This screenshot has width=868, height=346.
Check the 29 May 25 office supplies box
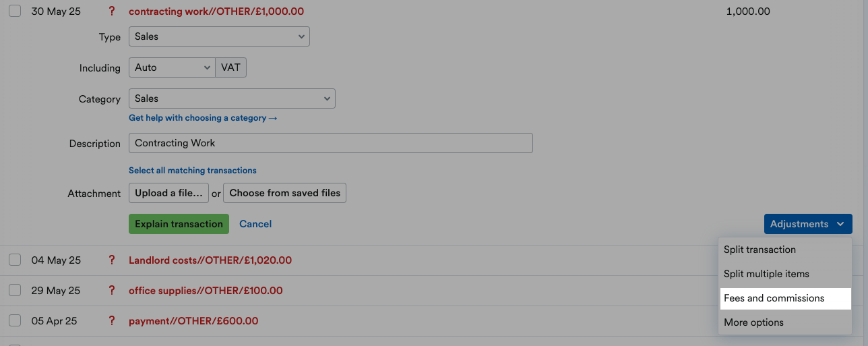(x=15, y=291)
